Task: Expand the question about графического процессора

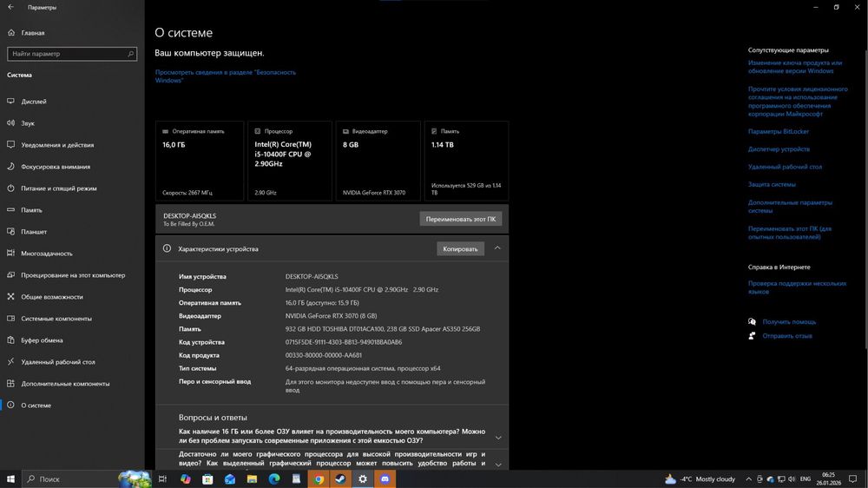Action: pyautogui.click(x=498, y=465)
